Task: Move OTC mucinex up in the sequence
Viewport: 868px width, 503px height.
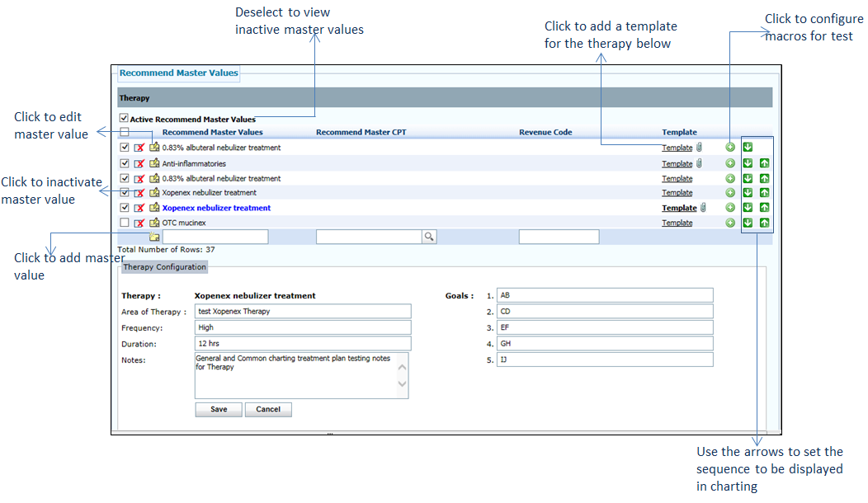Action: point(765,223)
